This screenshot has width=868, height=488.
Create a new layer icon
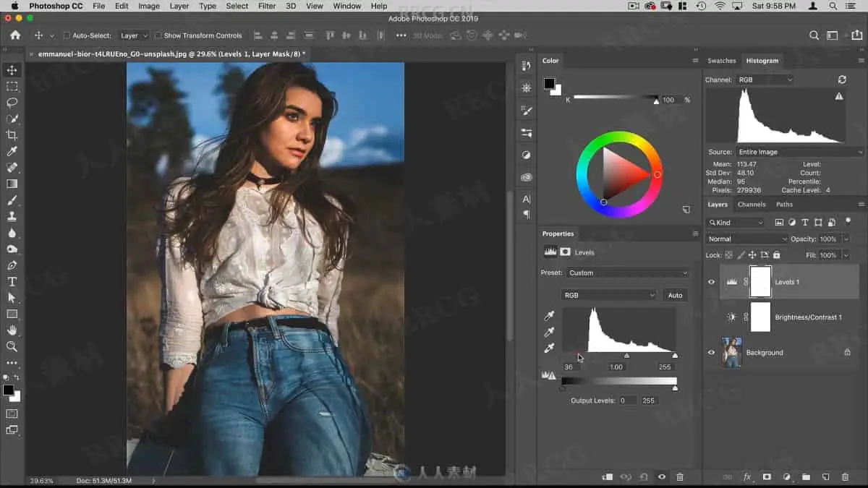pos(825,477)
